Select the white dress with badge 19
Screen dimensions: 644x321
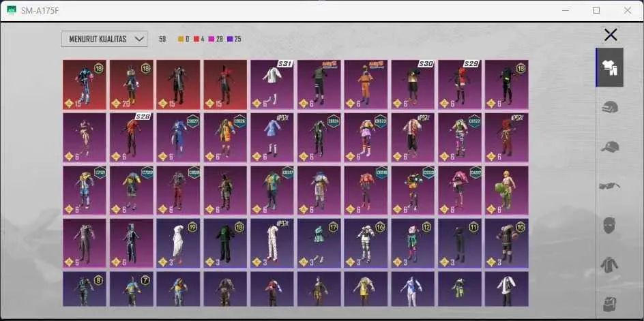click(x=178, y=243)
